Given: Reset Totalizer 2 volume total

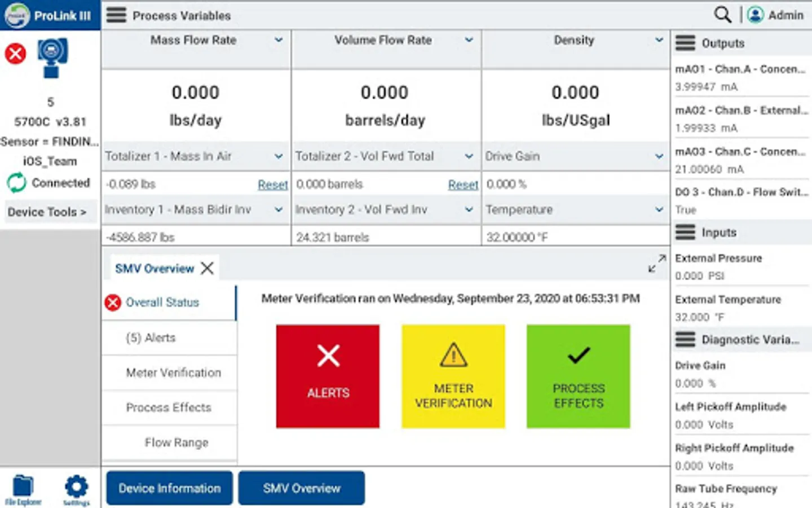Looking at the screenshot, I should (463, 185).
